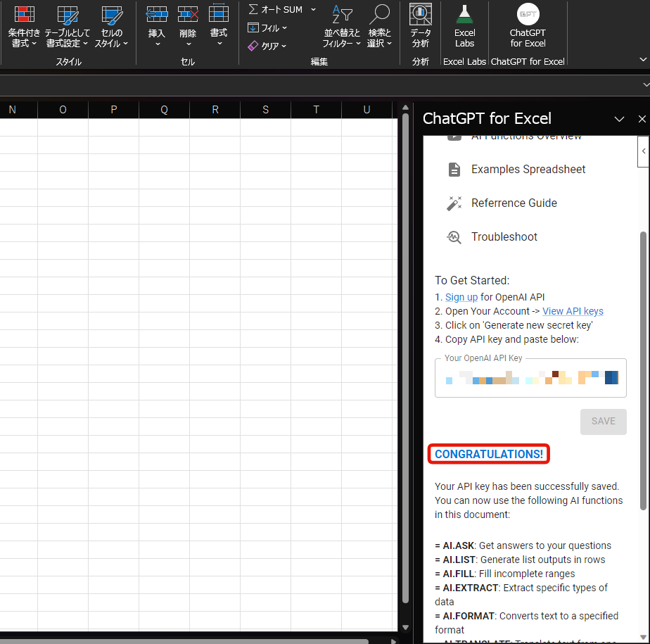Select column T header
650x644 pixels.
tap(316, 110)
